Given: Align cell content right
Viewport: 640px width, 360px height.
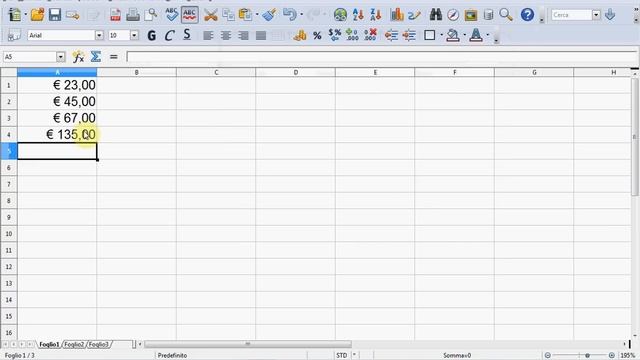Looking at the screenshot, I should point(243,36).
